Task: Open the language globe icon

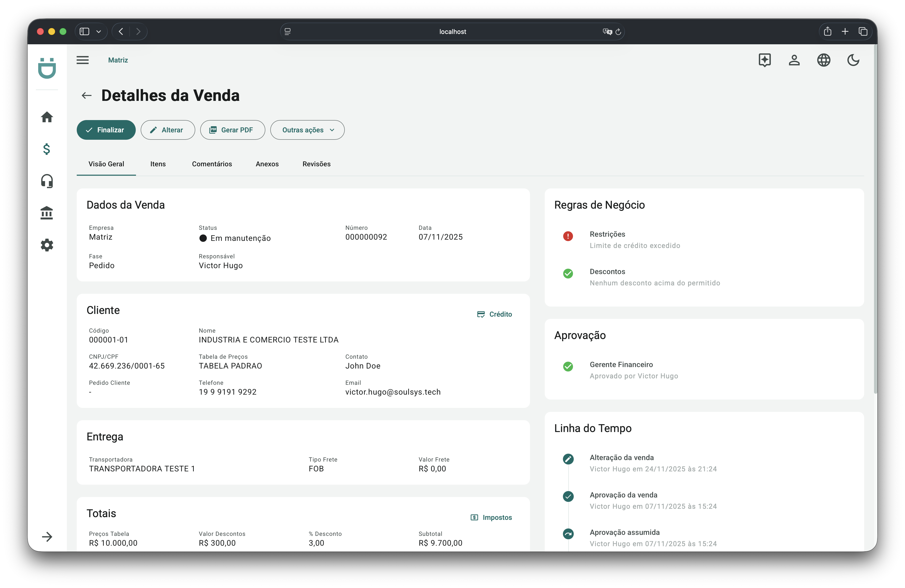Action: pyautogui.click(x=824, y=60)
